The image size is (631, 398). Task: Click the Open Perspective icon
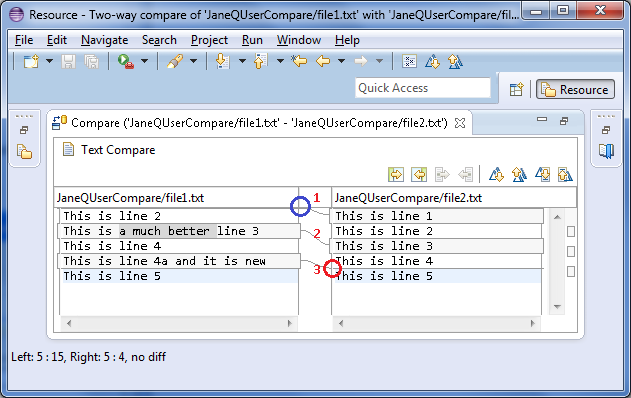[x=516, y=89]
